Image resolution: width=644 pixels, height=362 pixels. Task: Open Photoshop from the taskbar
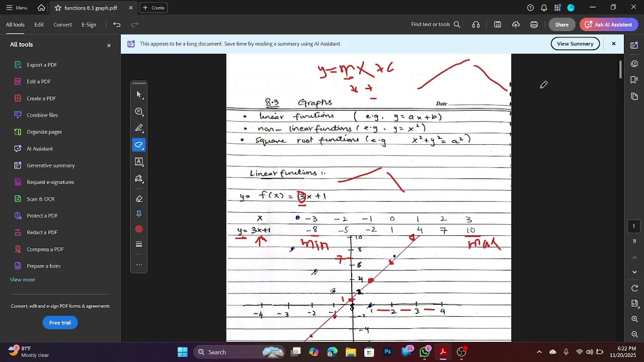click(387, 352)
